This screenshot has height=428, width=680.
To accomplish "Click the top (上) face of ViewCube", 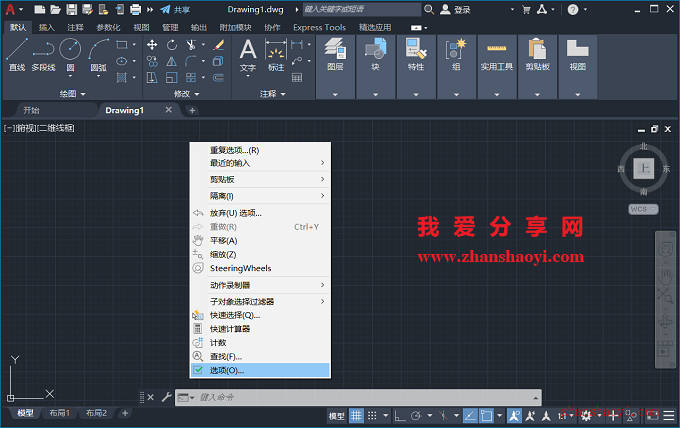I will click(644, 168).
